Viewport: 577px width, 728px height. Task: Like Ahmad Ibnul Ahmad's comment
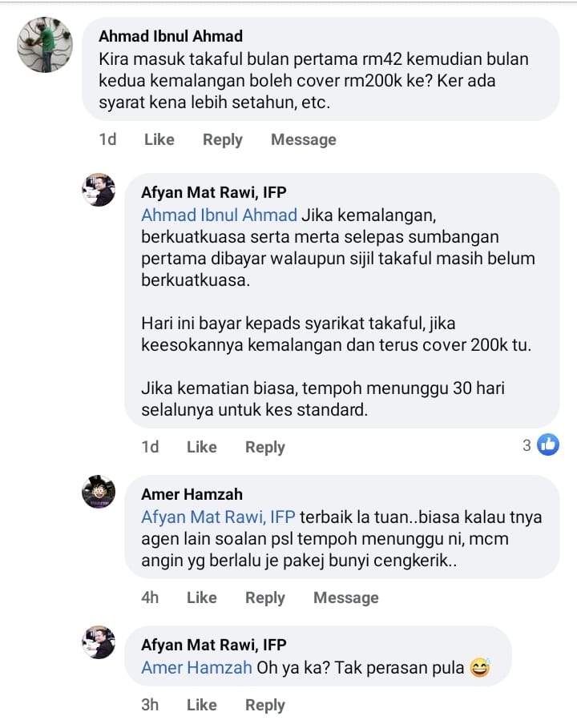159,139
